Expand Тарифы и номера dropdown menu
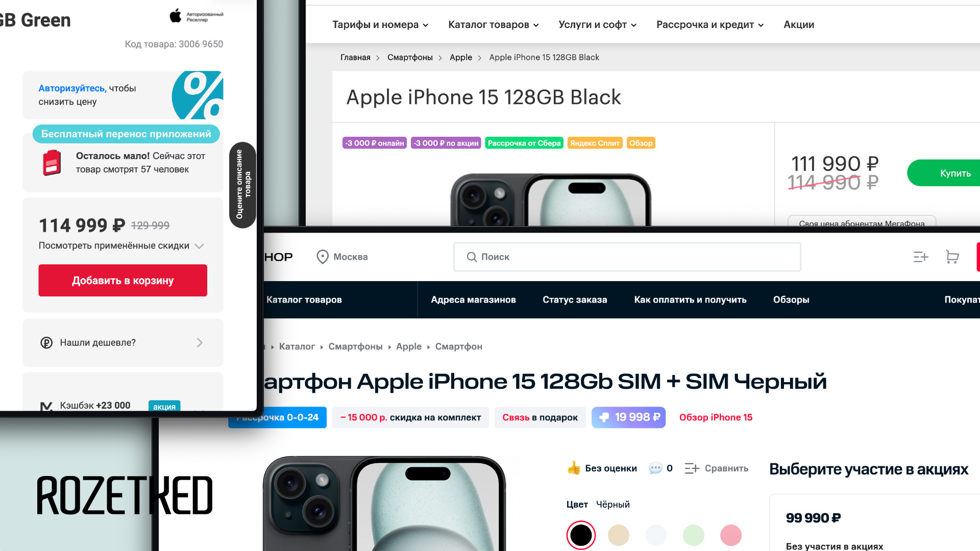The height and width of the screenshot is (551, 980). tap(380, 24)
